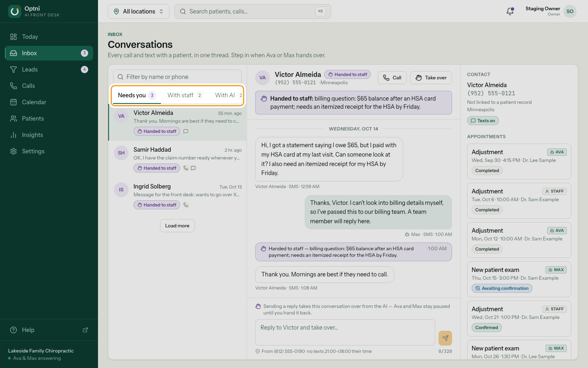Click the hand icon in the Handed to staff banner
The width and height of the screenshot is (588, 368).
[264, 99]
